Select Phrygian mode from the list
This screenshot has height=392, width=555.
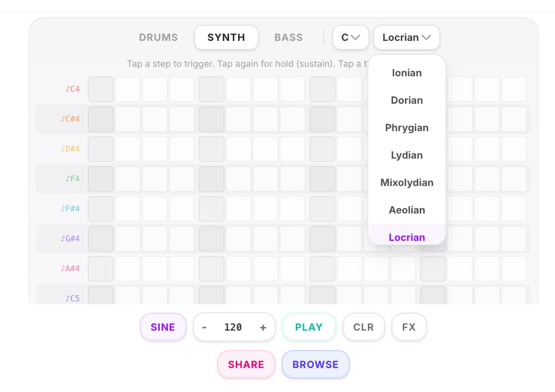pos(407,128)
